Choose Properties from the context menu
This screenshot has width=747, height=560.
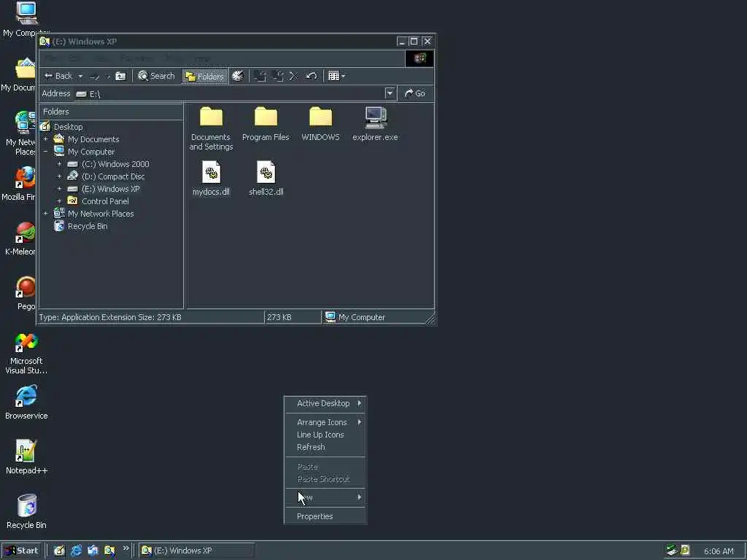tap(325, 516)
